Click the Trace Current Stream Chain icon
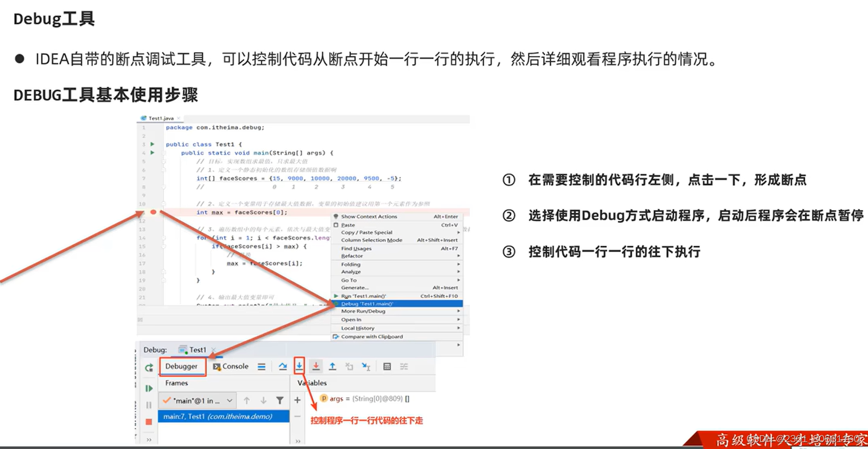868x449 pixels. [404, 367]
